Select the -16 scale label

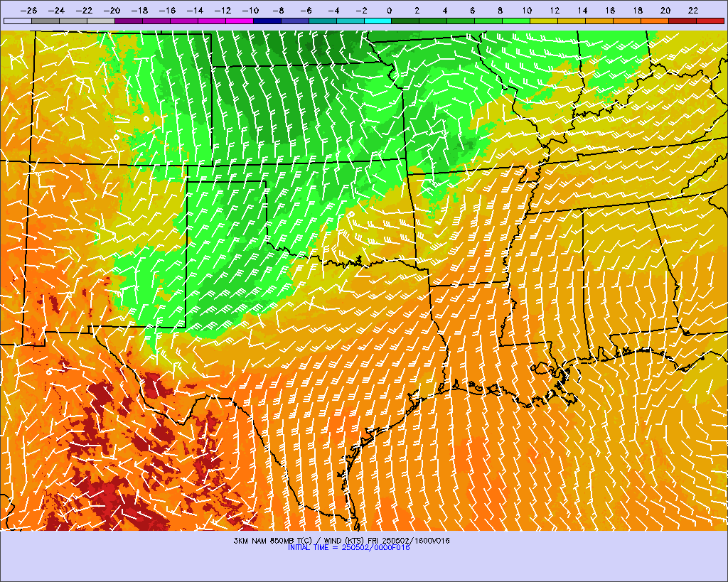click(x=168, y=11)
